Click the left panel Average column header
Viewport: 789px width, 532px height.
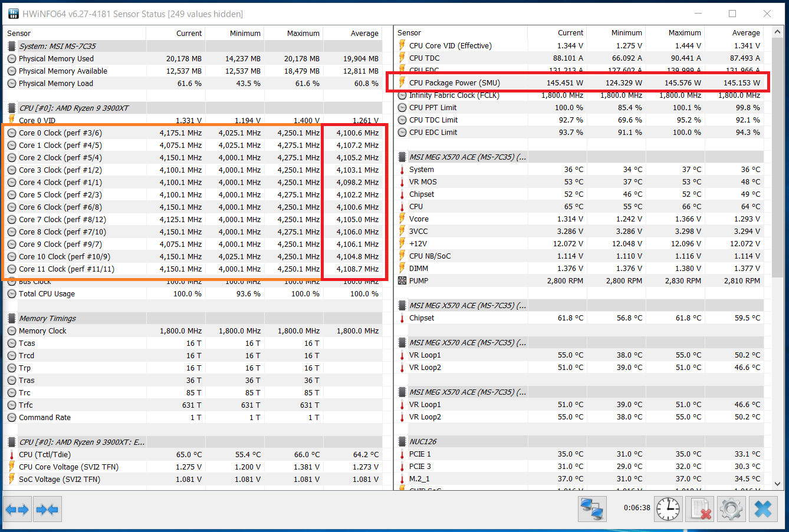(x=353, y=33)
